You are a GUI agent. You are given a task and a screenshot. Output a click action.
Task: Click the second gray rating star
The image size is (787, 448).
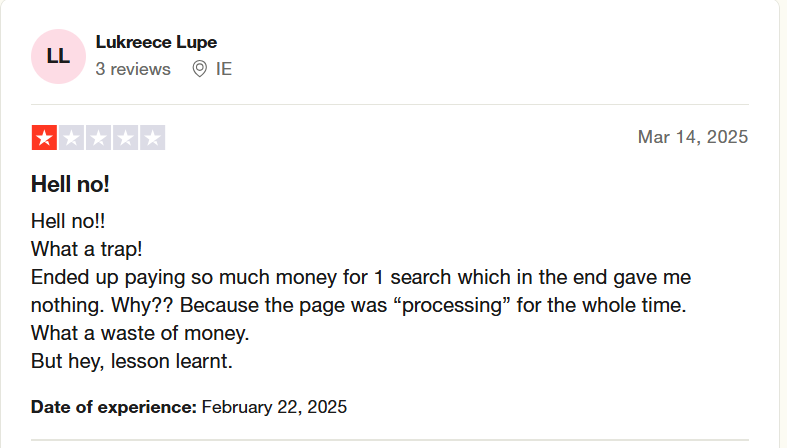click(71, 137)
